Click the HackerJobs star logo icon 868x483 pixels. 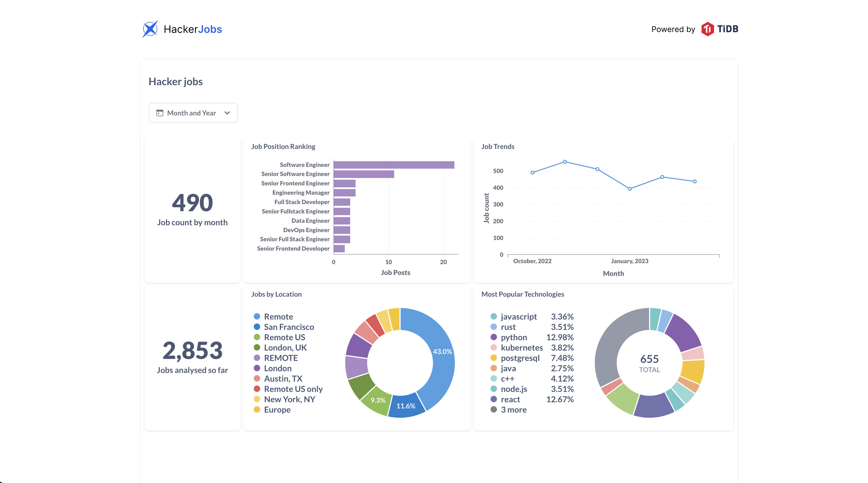pos(150,29)
